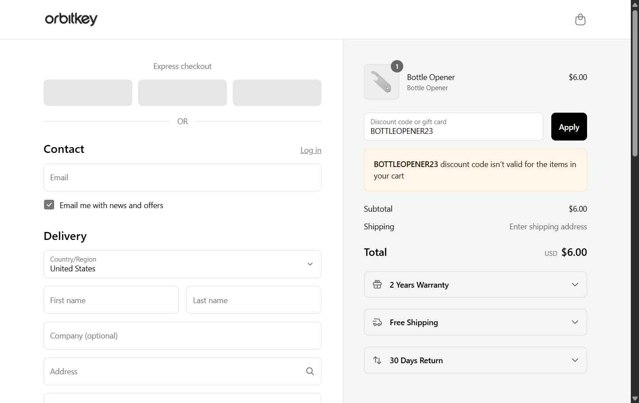
Task: Click the Apply discount button
Action: (x=569, y=127)
